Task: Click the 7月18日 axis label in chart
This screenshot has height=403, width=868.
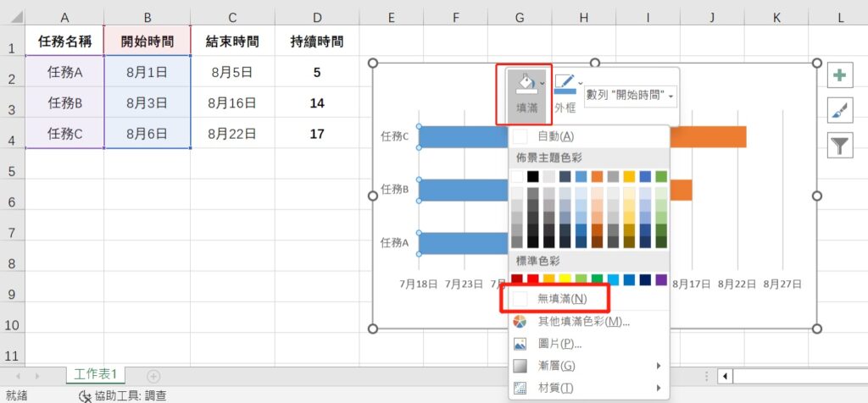Action: point(419,284)
